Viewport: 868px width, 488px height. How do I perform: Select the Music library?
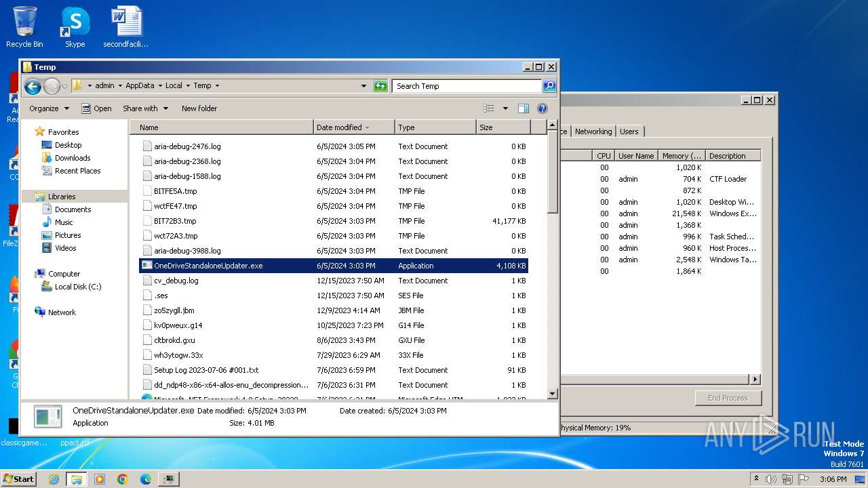pos(64,222)
